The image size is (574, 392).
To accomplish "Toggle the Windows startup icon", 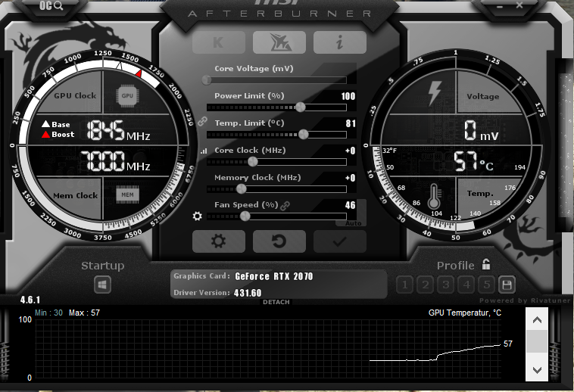I will click(x=102, y=285).
